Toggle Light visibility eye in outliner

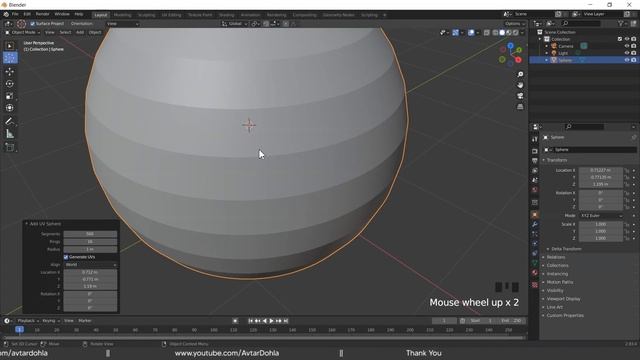pos(627,53)
